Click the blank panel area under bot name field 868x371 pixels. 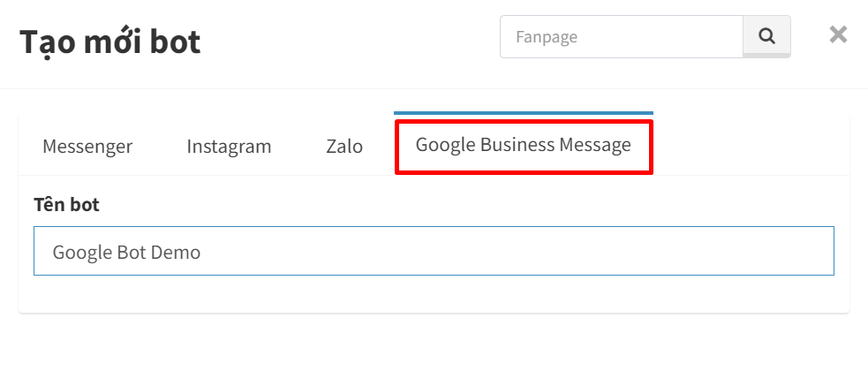click(x=434, y=294)
